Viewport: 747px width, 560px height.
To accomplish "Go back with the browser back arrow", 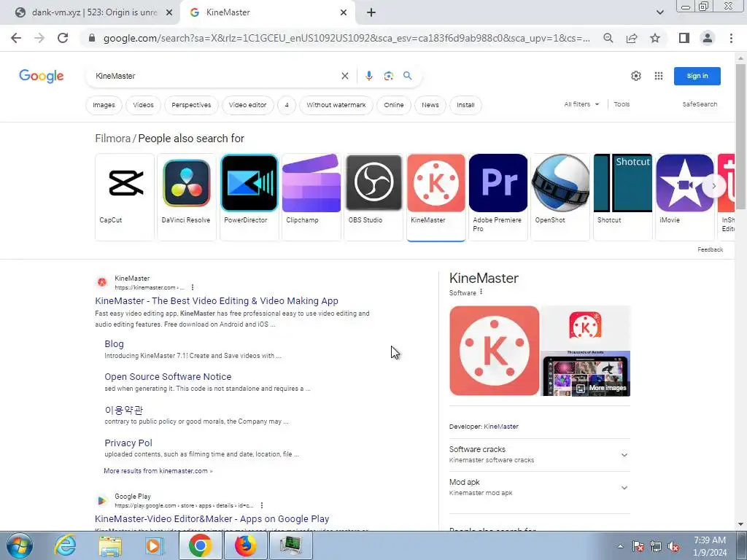I will click(16, 38).
